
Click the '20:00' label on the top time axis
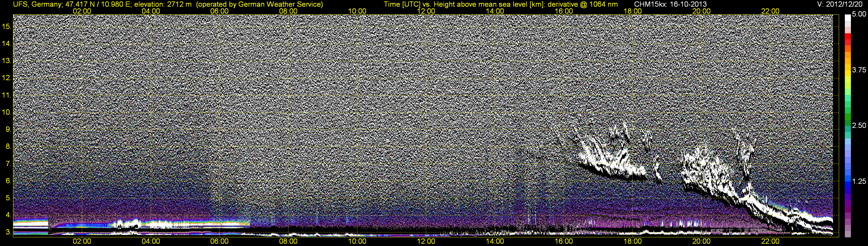tap(702, 11)
